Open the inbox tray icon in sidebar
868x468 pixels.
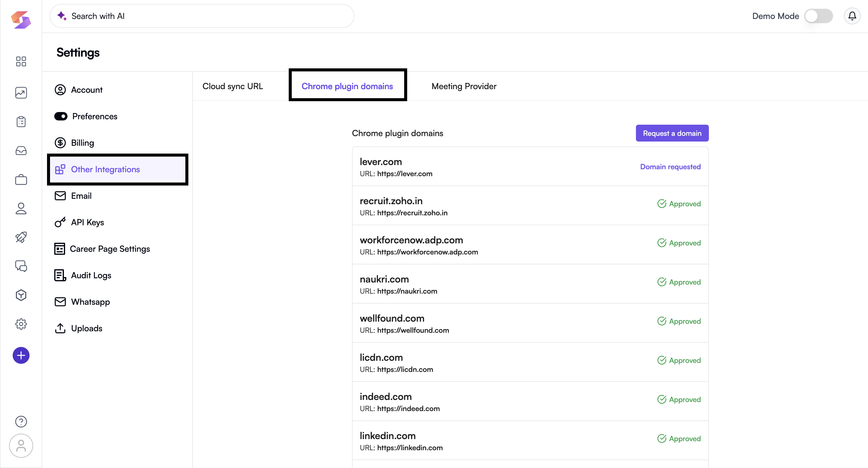[21, 151]
